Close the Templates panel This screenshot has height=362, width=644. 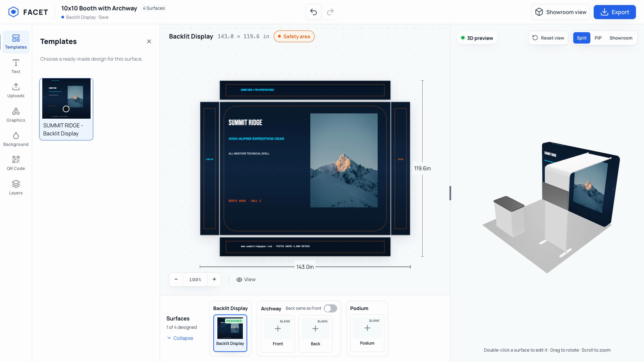point(149,41)
